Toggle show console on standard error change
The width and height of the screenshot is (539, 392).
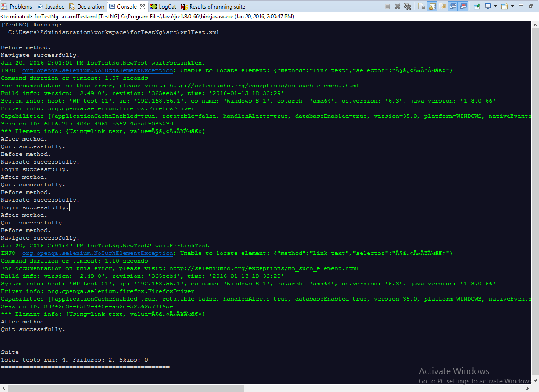coord(463,6)
